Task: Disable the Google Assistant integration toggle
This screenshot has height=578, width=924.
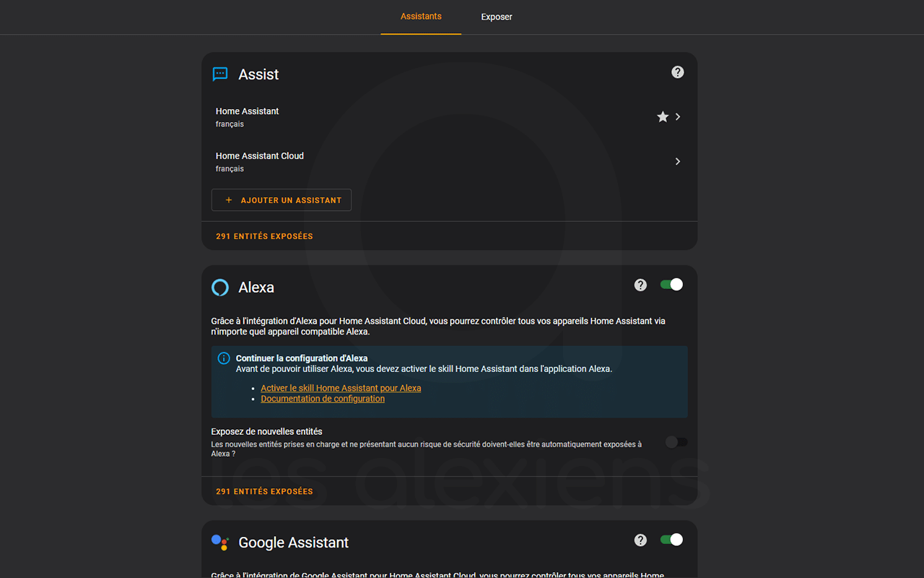Action: click(671, 540)
